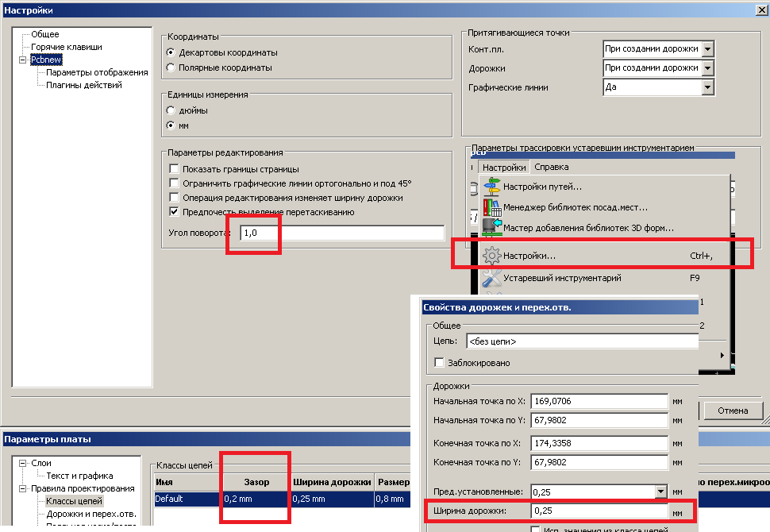Open the submenu arrow in Настройки menu
Screen dimensions: 770x532
(x=722, y=355)
